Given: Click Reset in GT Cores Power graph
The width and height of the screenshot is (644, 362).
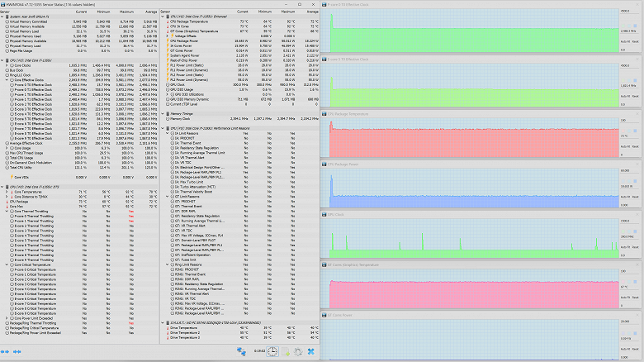Looking at the screenshot, I should coord(636,348).
